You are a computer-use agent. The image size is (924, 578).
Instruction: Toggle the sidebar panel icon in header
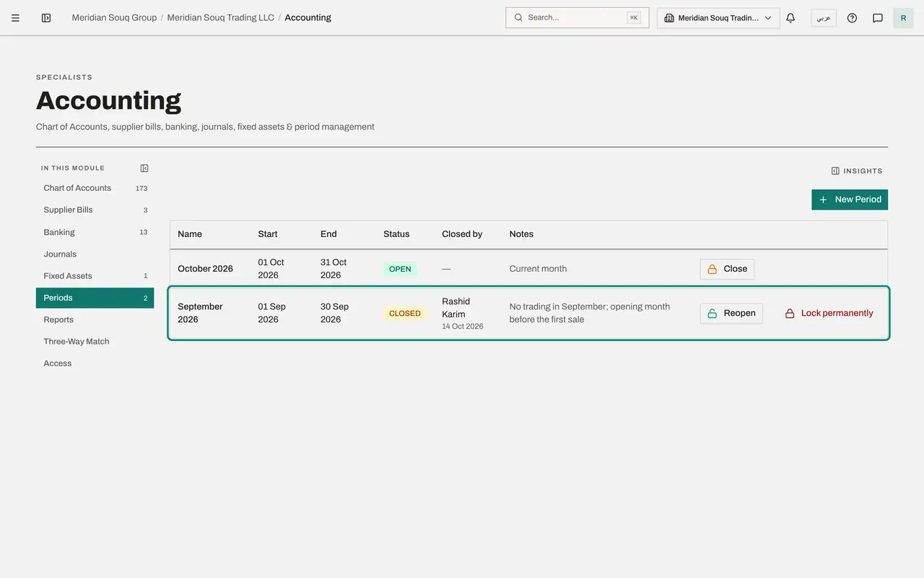tap(46, 18)
